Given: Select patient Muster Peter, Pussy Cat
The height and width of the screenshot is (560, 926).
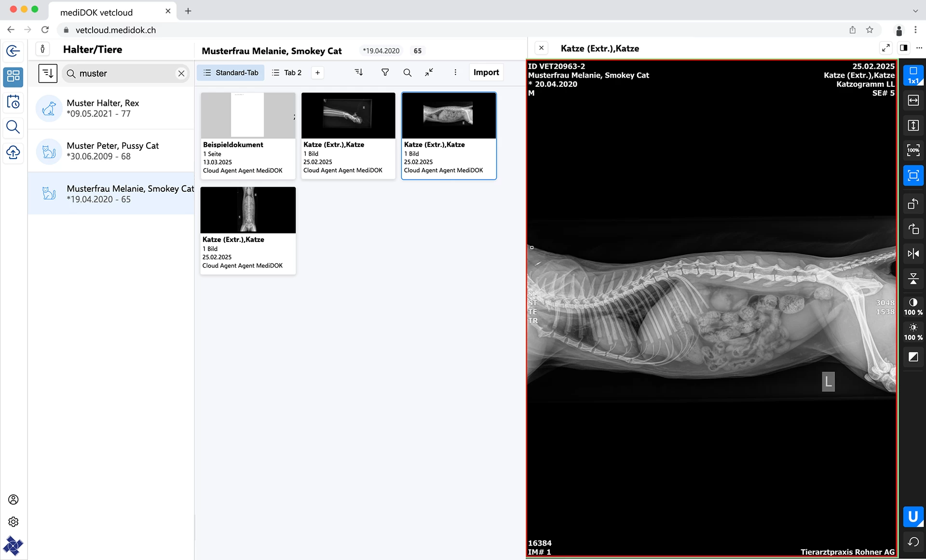Looking at the screenshot, I should pyautogui.click(x=111, y=151).
